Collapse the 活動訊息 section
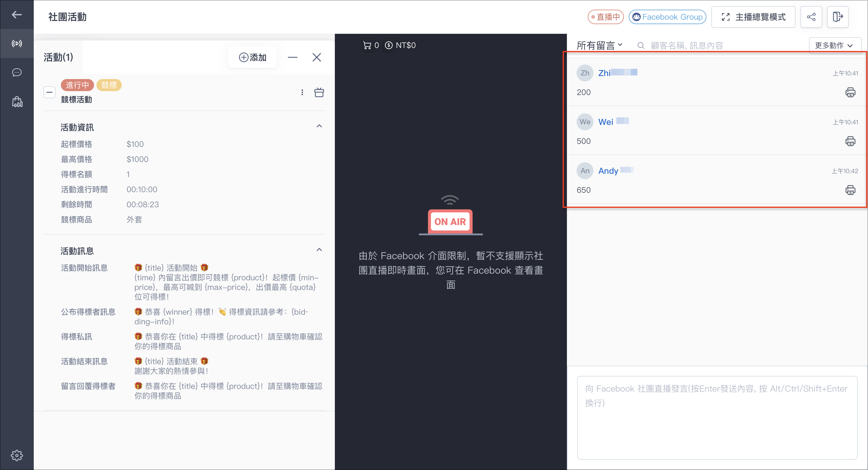This screenshot has height=470, width=868. click(x=319, y=249)
